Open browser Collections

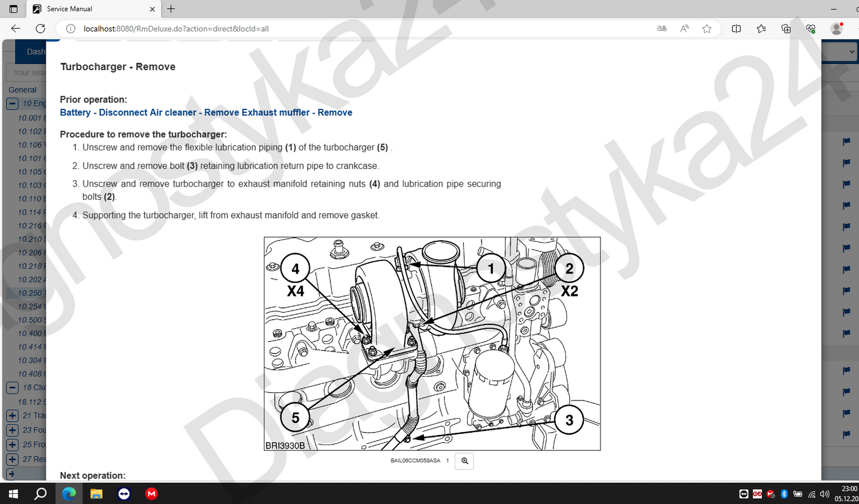786,29
